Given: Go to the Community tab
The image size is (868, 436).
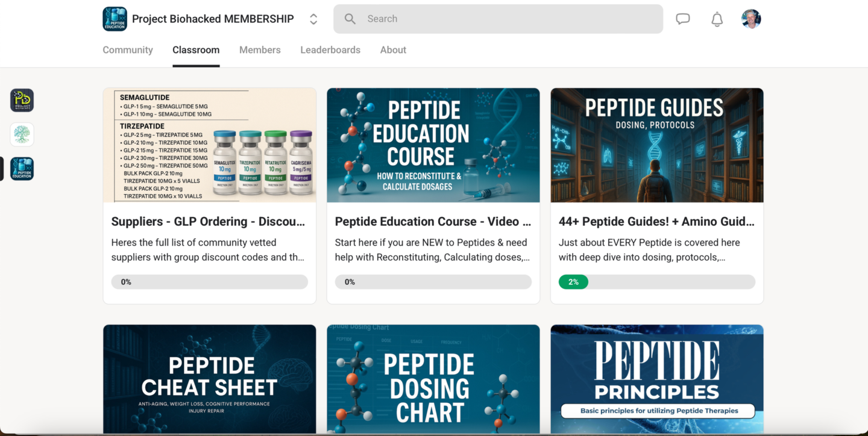Looking at the screenshot, I should (x=128, y=50).
